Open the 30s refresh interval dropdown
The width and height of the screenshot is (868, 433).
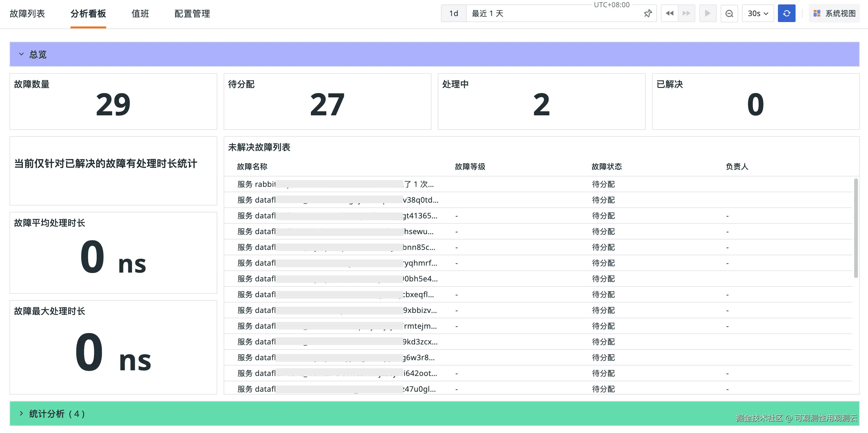pyautogui.click(x=757, y=14)
